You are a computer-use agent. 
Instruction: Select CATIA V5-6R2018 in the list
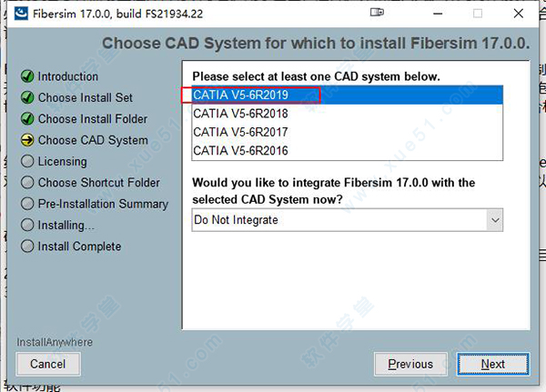click(x=348, y=114)
